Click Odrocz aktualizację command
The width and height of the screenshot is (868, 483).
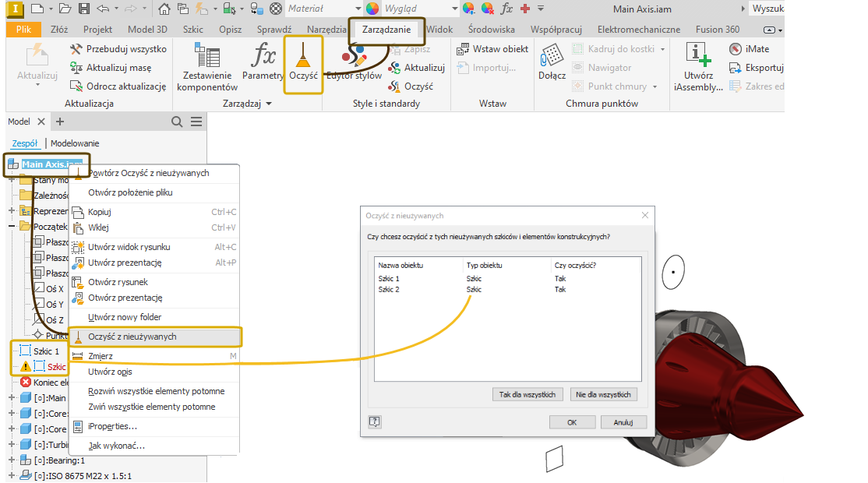point(118,86)
